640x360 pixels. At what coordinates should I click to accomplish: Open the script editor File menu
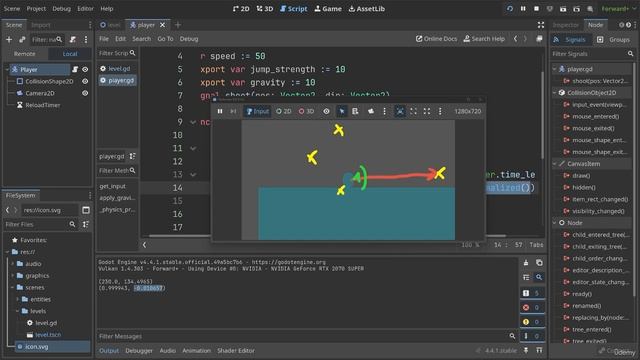(x=104, y=39)
